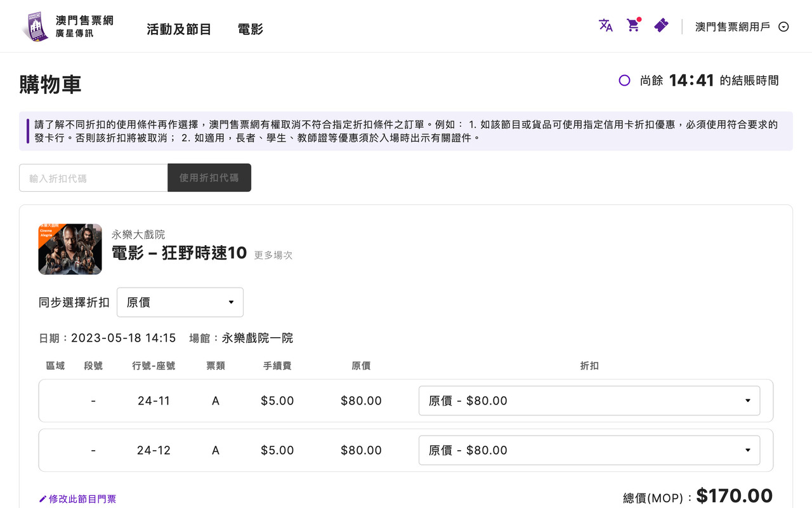812x508 pixels.
Task: Click the discount code input field
Action: pyautogui.click(x=93, y=178)
